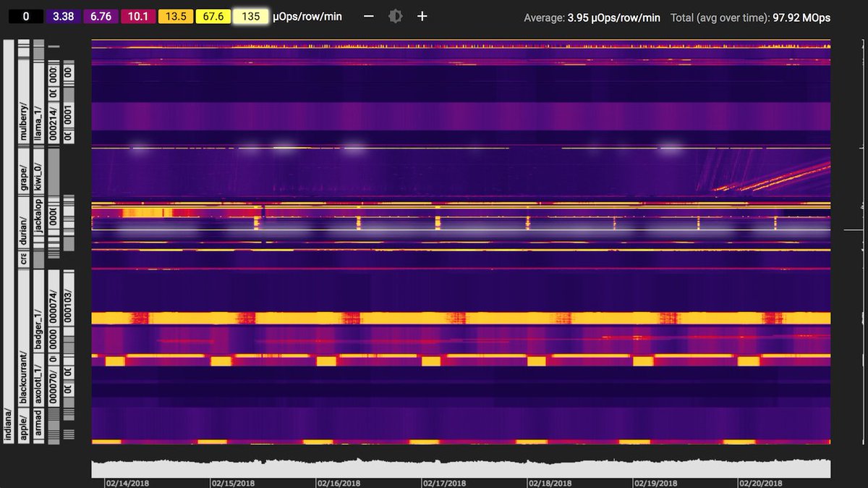Expand the apple/ group
868x488 pixels.
coord(22,427)
